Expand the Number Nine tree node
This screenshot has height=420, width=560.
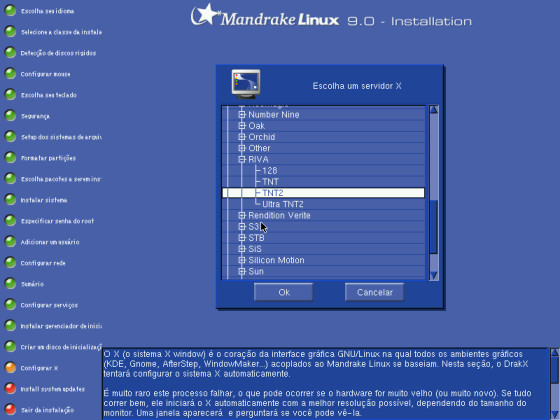coord(242,115)
